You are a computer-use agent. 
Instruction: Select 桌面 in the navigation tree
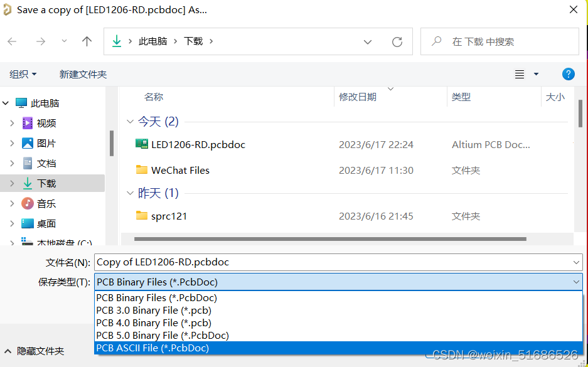pos(46,223)
